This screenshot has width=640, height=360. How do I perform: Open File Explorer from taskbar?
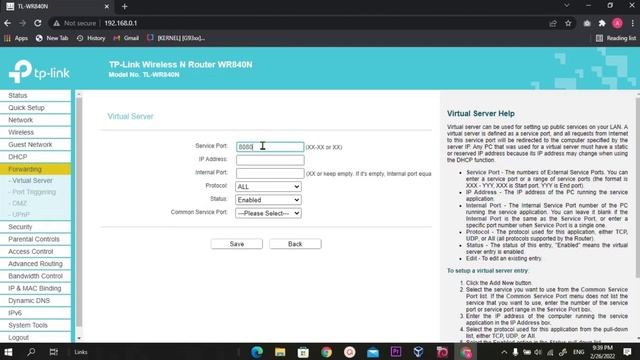click(280, 352)
